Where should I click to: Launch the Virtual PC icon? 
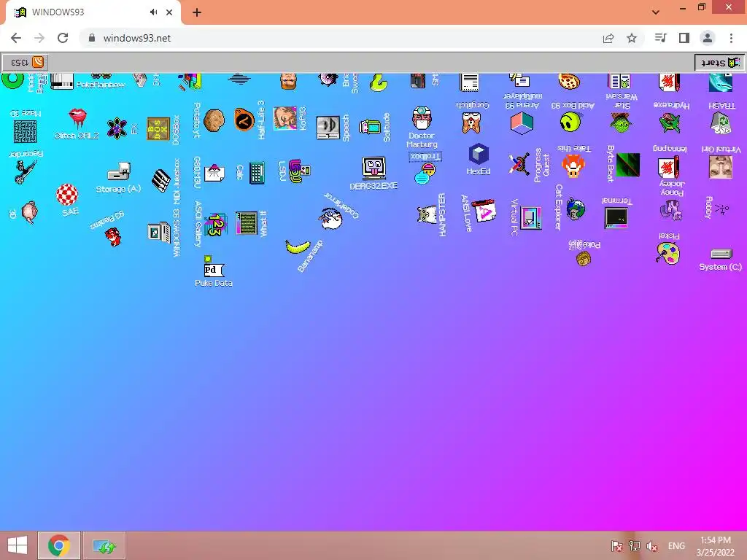tap(531, 219)
